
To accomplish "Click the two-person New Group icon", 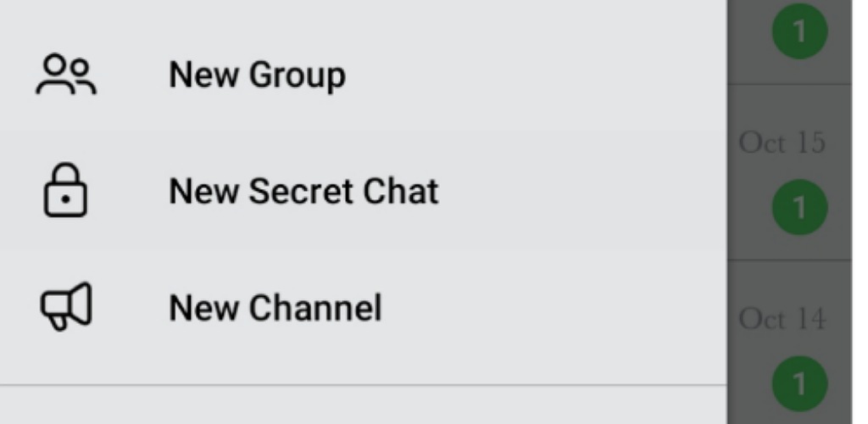I will [66, 75].
